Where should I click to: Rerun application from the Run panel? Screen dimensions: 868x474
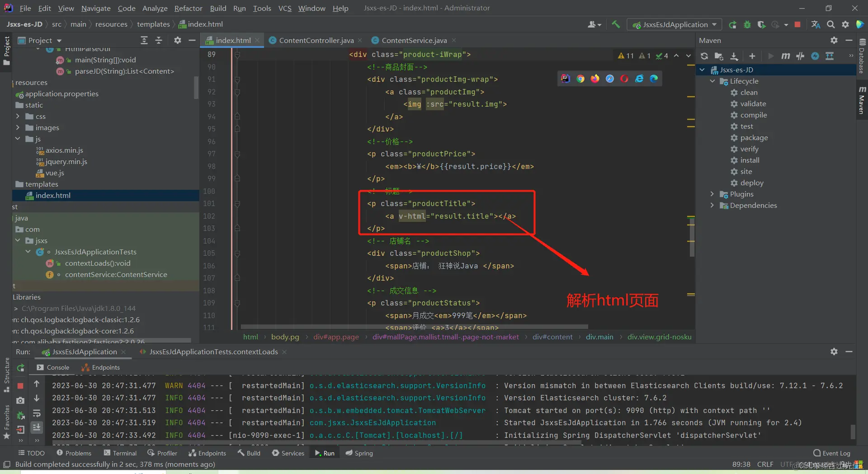point(20,368)
